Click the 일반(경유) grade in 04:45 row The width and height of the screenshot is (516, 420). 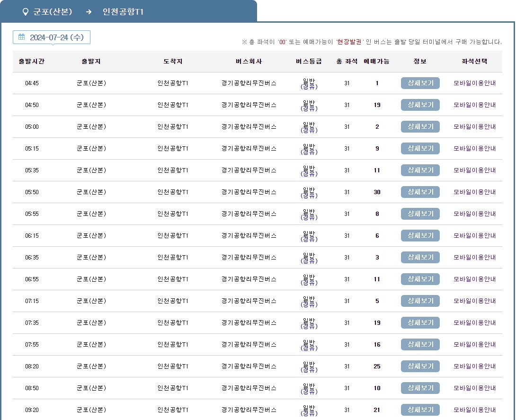[309, 84]
